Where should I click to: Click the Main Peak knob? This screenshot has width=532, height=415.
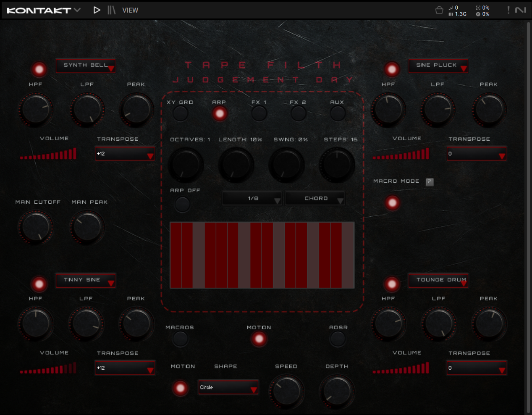click(x=87, y=227)
